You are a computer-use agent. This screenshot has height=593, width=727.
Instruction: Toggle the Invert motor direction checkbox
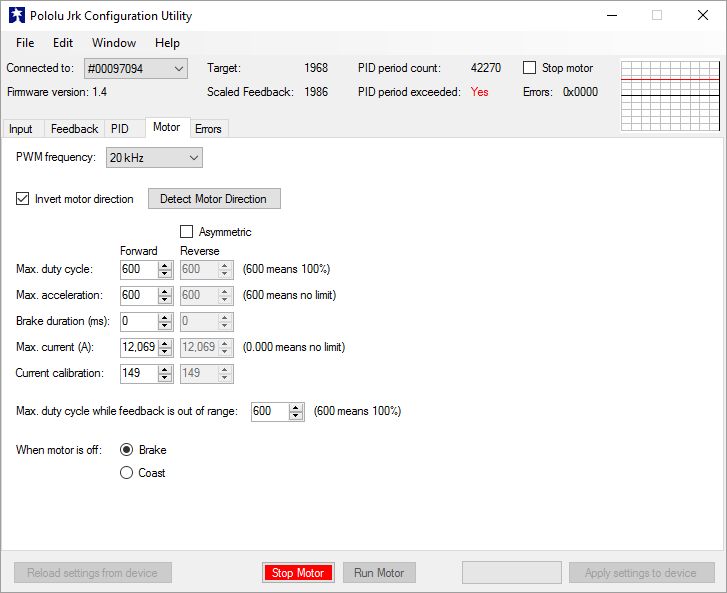pyautogui.click(x=23, y=199)
